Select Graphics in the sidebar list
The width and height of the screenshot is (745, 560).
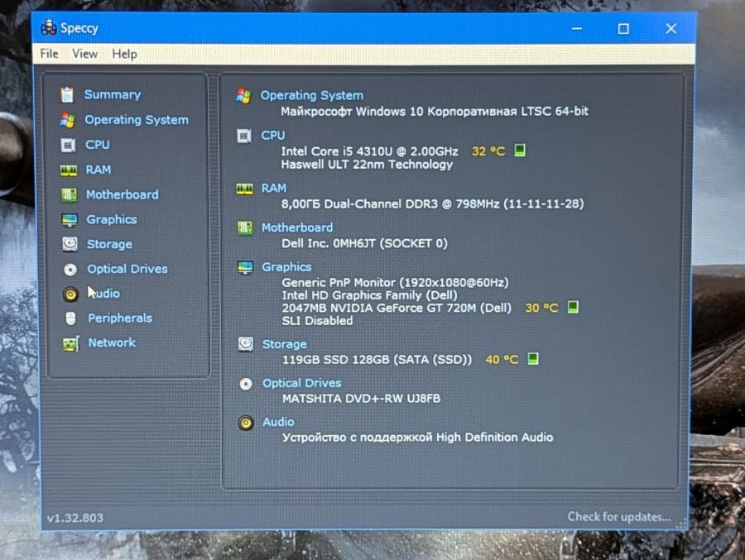coord(112,219)
